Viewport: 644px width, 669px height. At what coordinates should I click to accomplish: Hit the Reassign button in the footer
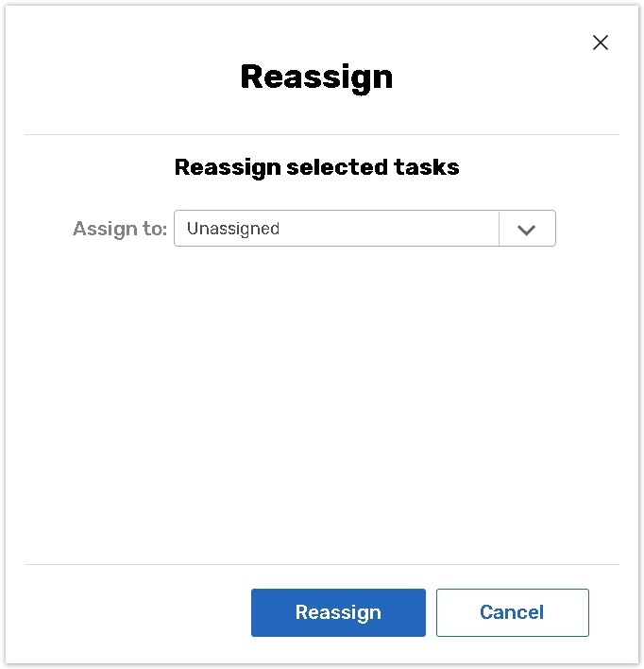click(338, 612)
